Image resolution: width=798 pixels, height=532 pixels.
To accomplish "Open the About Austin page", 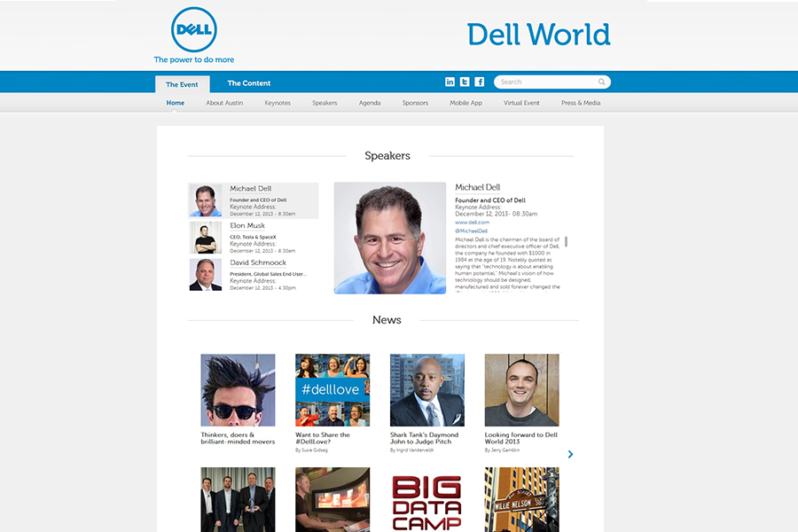I will point(224,103).
